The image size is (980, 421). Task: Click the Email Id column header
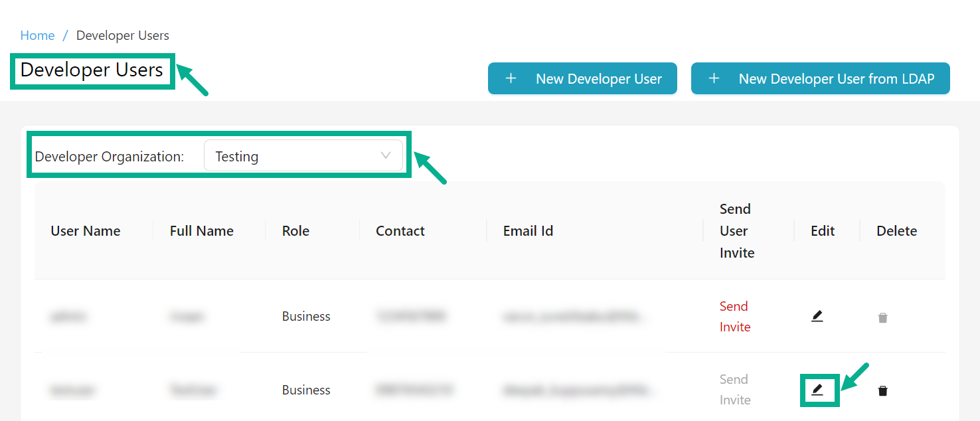point(528,230)
